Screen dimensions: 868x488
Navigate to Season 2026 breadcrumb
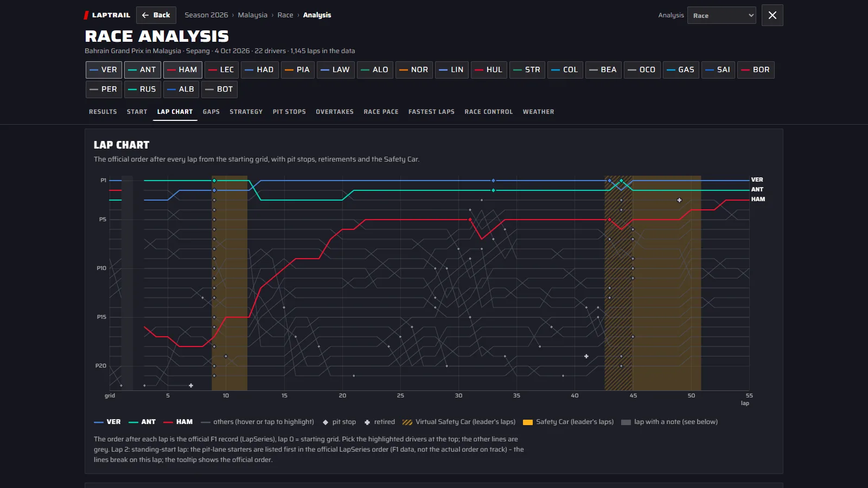tap(206, 15)
